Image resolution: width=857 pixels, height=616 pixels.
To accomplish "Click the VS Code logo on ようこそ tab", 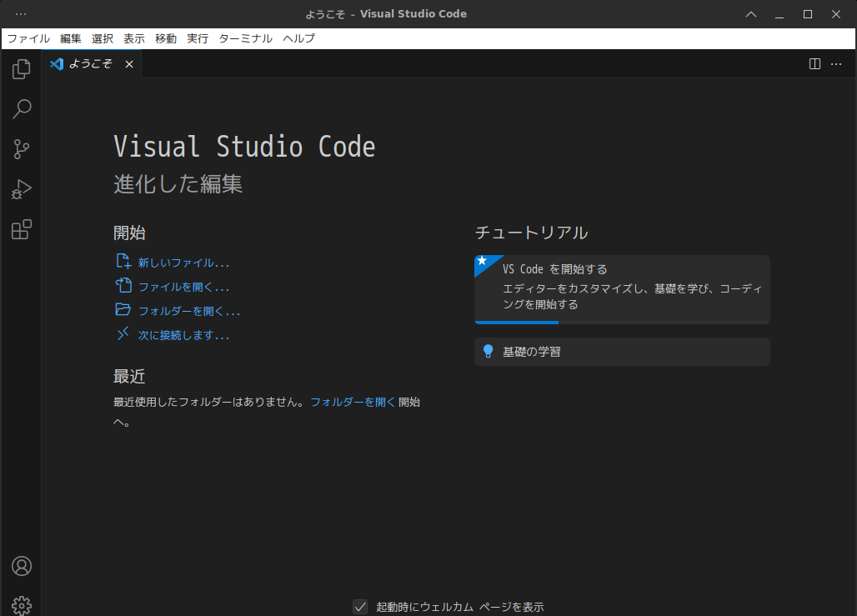I will point(57,64).
